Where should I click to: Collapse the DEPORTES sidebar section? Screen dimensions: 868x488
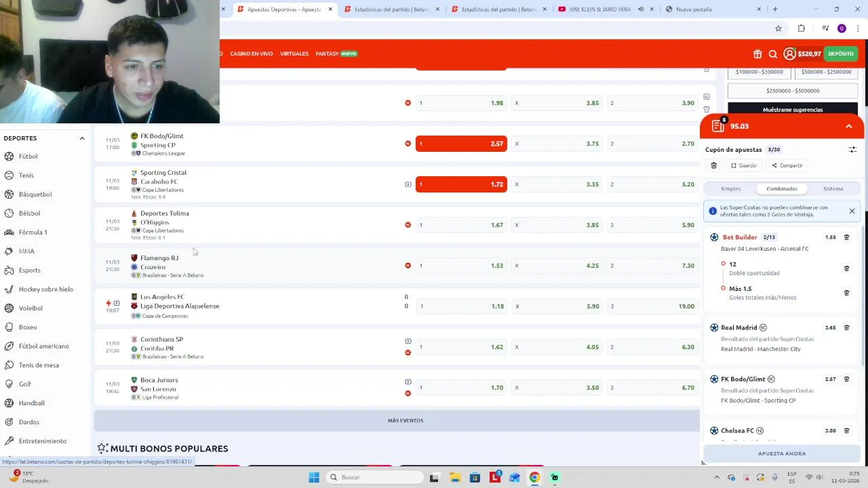[82, 138]
